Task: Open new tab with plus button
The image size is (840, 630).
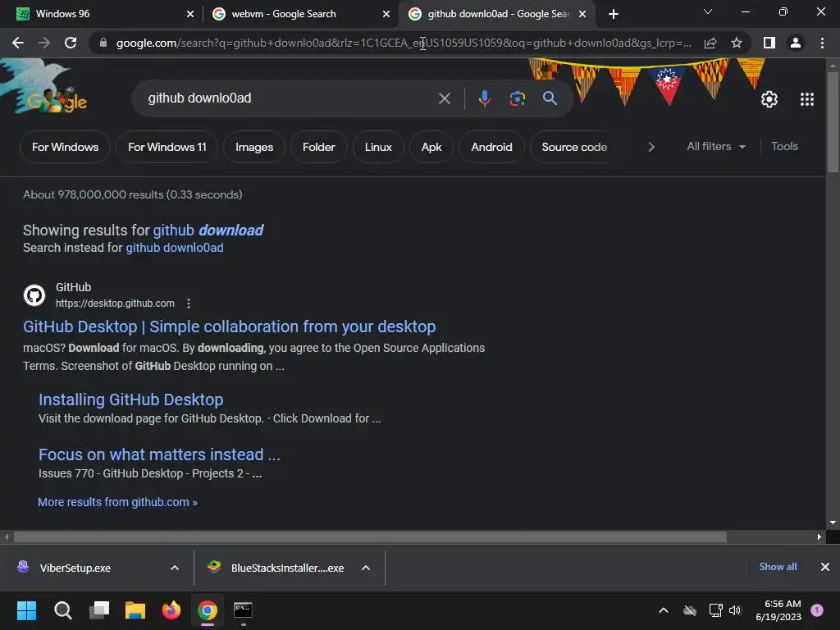Action: coord(614,14)
